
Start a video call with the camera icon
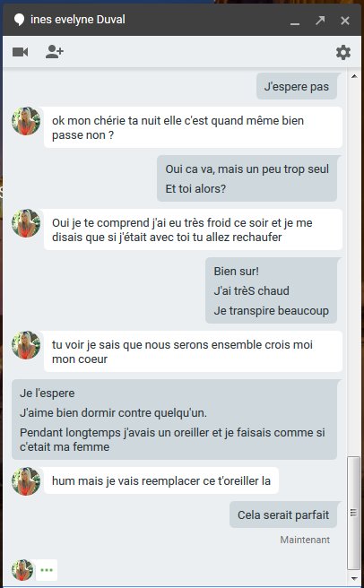pos(21,52)
